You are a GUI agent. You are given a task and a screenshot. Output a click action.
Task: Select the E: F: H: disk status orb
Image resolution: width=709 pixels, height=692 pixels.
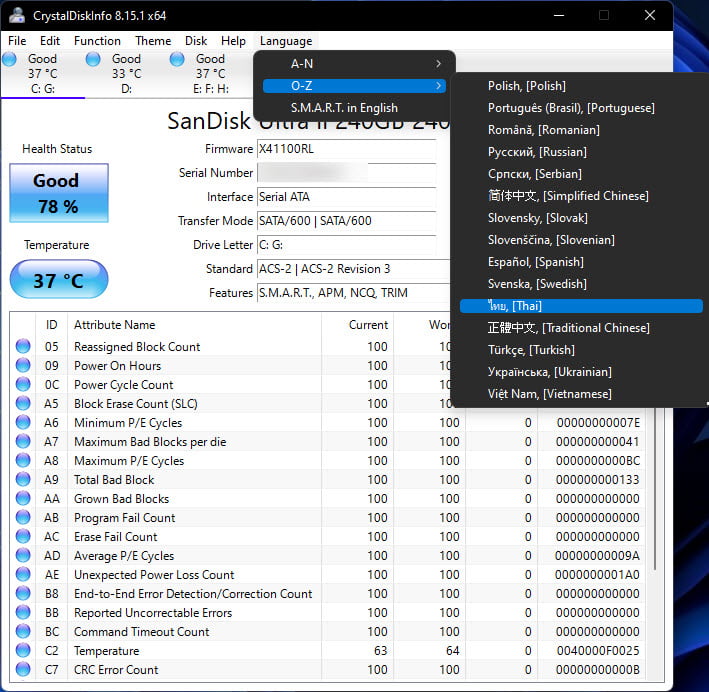pyautogui.click(x=177, y=59)
